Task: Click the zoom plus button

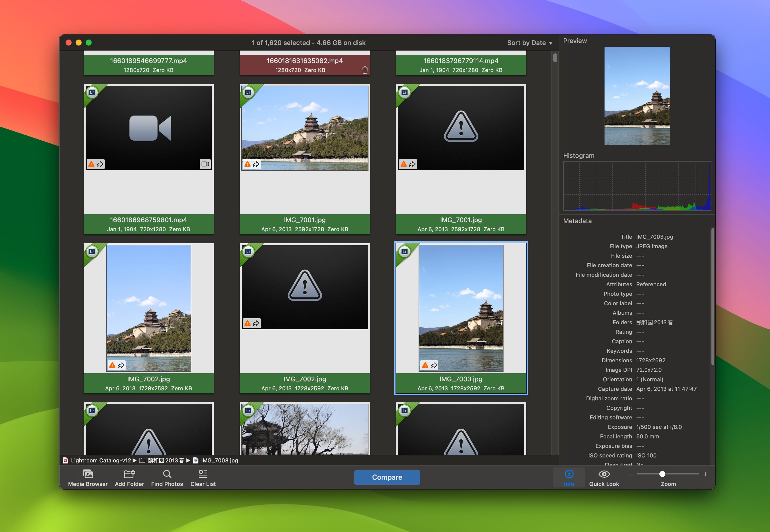Action: point(705,474)
